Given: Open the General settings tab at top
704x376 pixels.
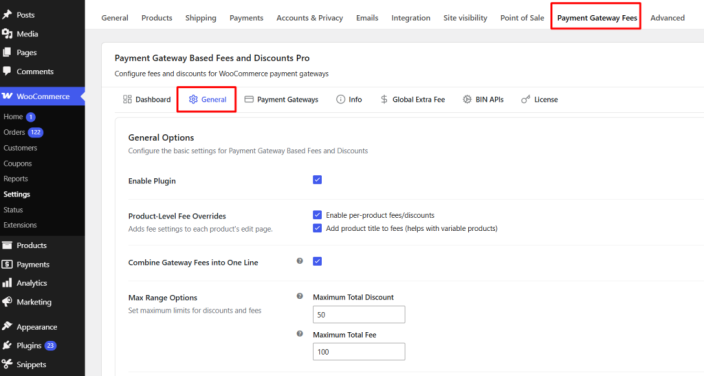Looking at the screenshot, I should click(114, 18).
